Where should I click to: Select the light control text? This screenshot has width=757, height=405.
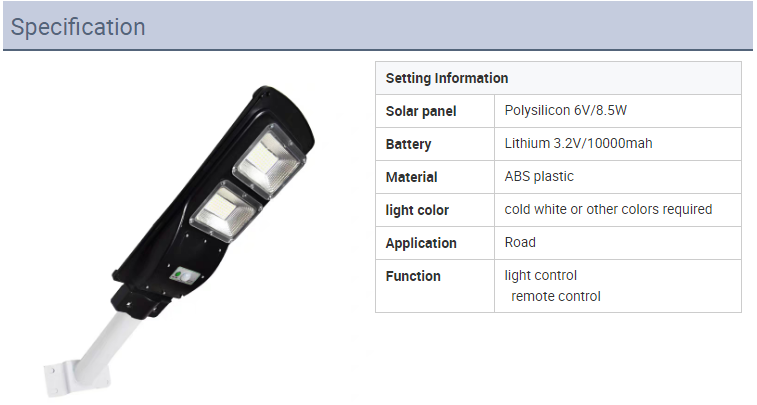point(540,275)
